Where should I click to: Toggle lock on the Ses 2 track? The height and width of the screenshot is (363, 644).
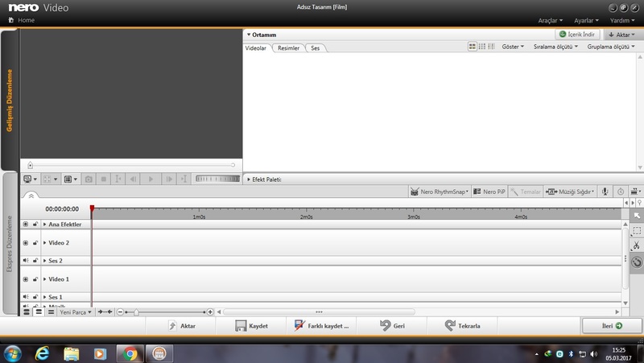[35, 260]
